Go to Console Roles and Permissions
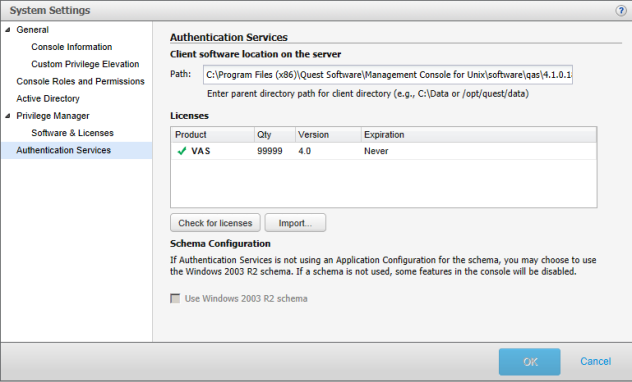The width and height of the screenshot is (632, 382). [x=80, y=81]
